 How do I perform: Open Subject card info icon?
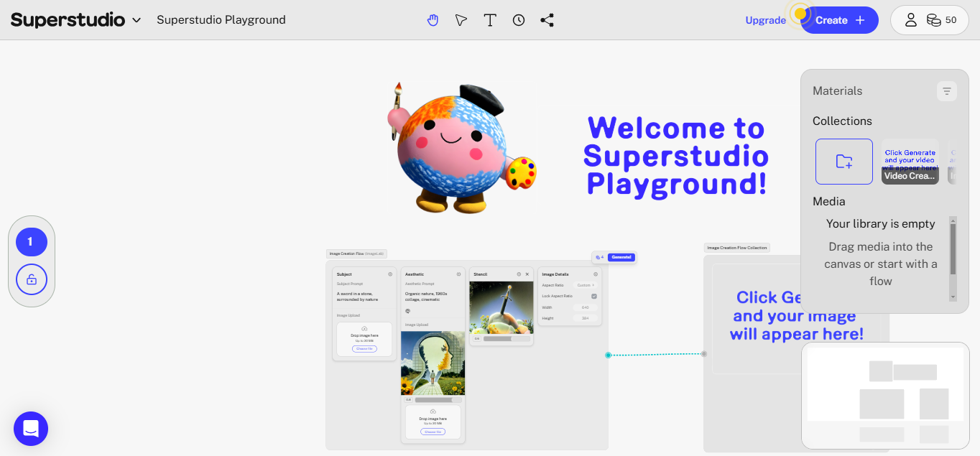pos(390,274)
